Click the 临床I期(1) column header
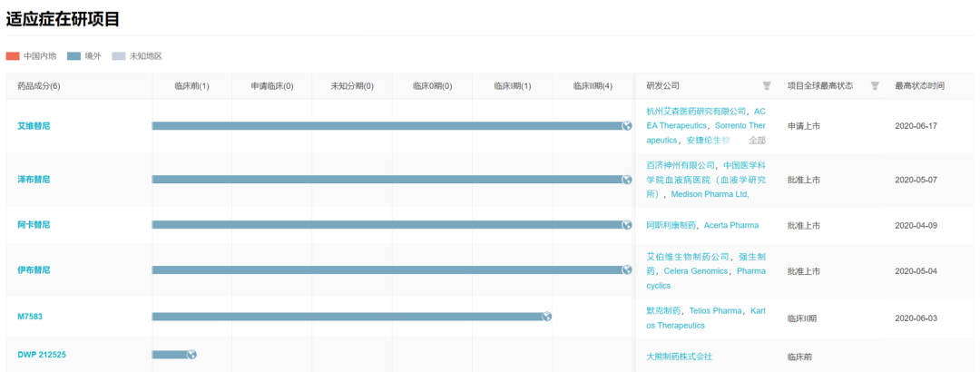The width and height of the screenshot is (980, 372). tap(512, 86)
